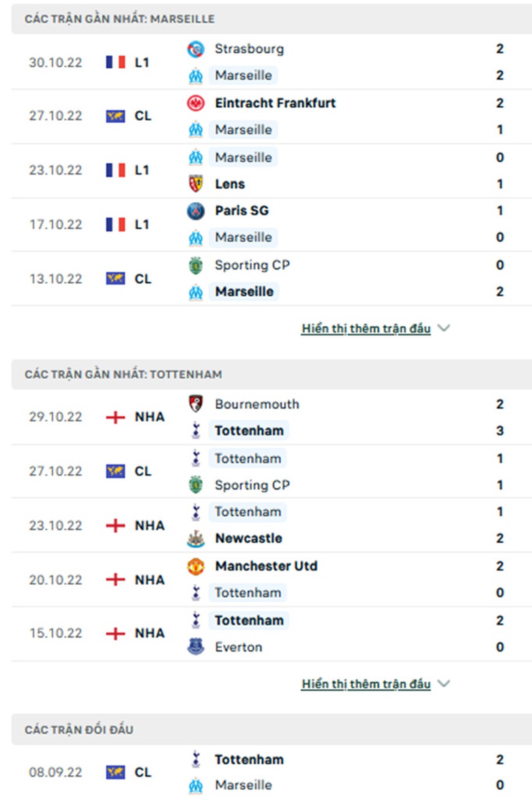Image resolution: width=532 pixels, height=797 pixels.
Task: Click the France flag on 30.10.22 match
Action: 115,62
